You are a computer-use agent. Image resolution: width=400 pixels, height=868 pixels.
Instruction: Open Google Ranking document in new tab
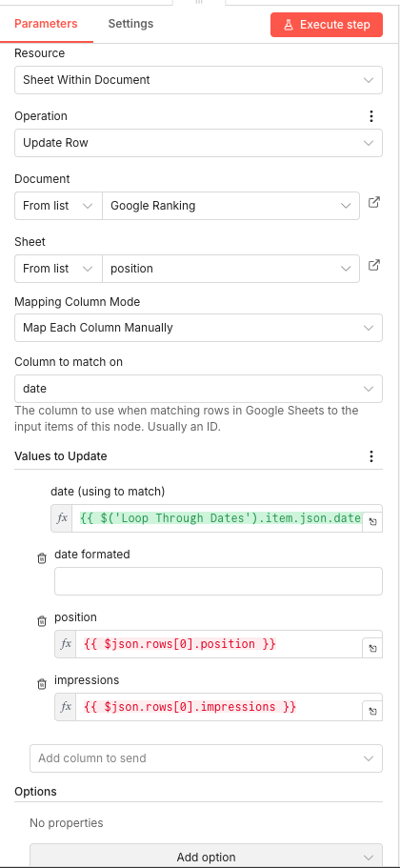point(374,203)
